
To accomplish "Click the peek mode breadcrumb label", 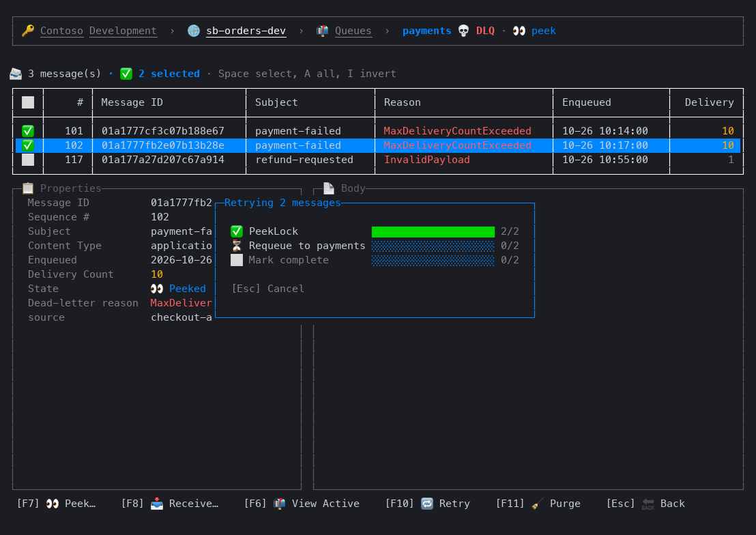I will tap(543, 31).
